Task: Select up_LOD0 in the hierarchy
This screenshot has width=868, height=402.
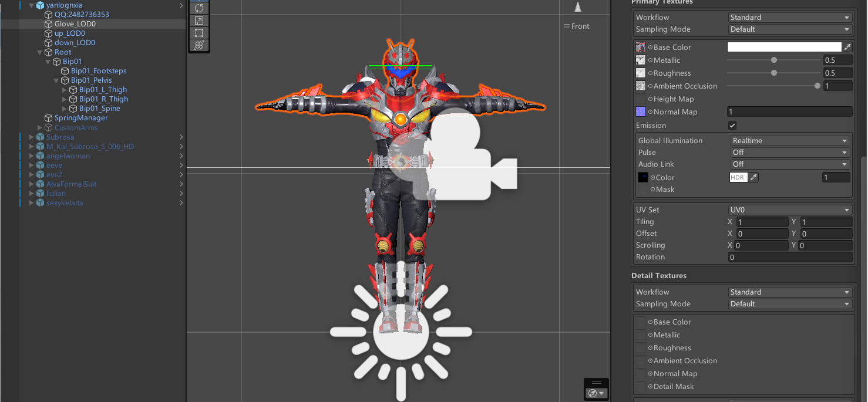Action: (69, 33)
